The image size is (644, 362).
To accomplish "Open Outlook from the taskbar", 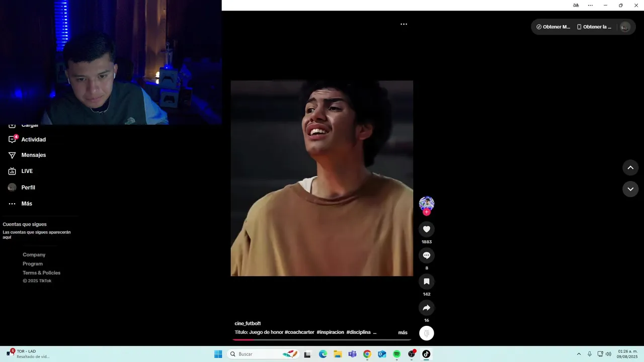I will pyautogui.click(x=382, y=354).
